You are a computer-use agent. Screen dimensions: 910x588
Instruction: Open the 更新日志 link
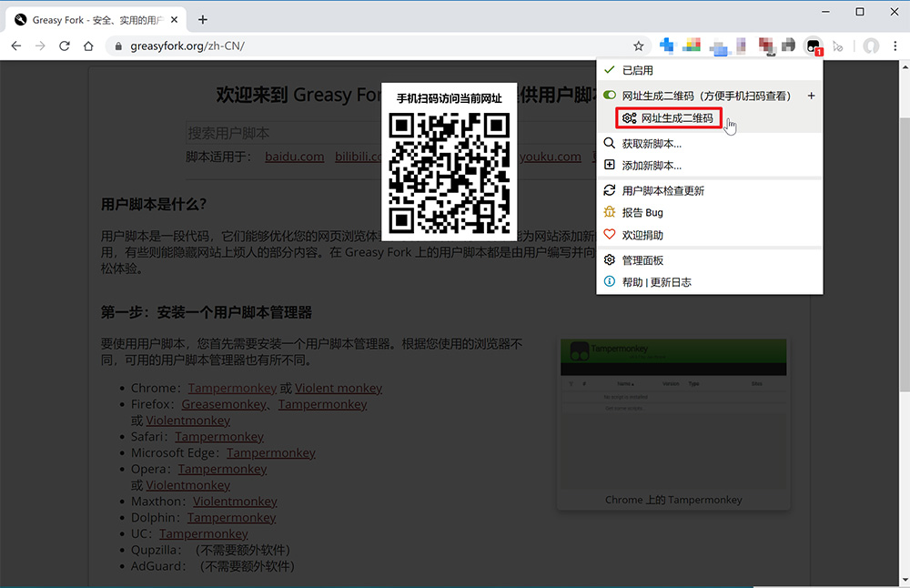(671, 282)
